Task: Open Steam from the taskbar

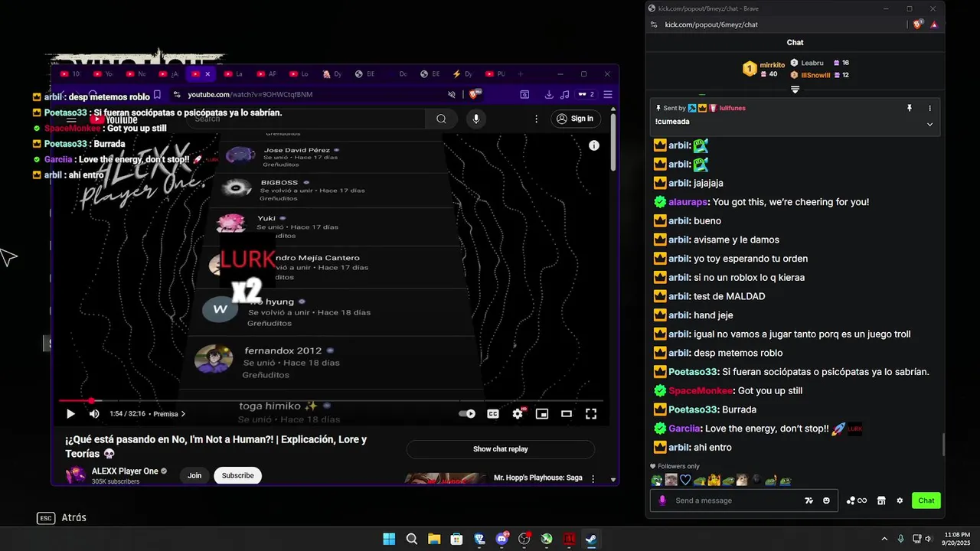Action: pos(591,539)
